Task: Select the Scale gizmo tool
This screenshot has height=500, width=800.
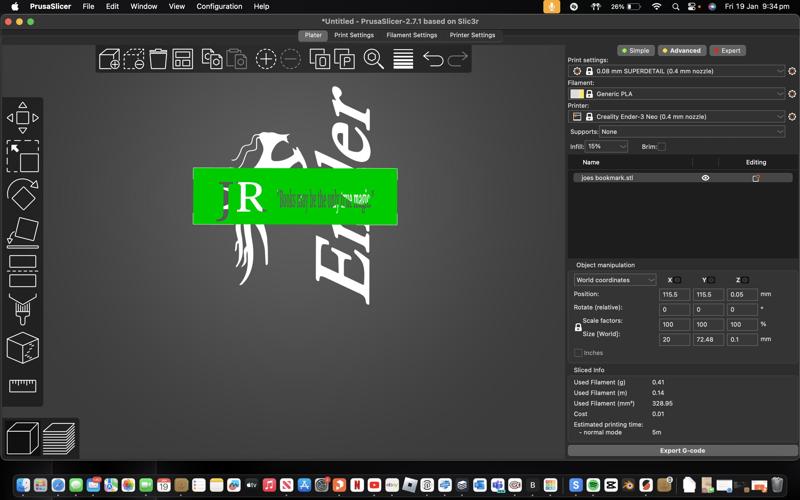Action: pyautogui.click(x=22, y=156)
